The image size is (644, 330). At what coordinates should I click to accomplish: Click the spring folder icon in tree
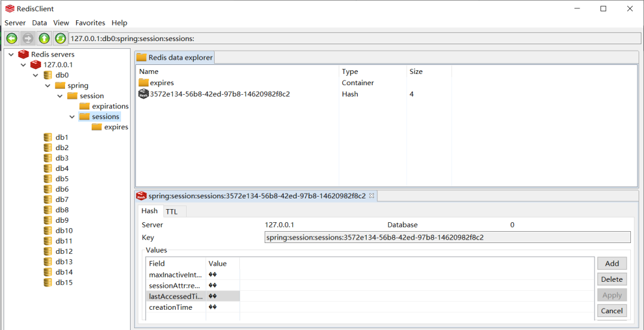pyautogui.click(x=60, y=85)
